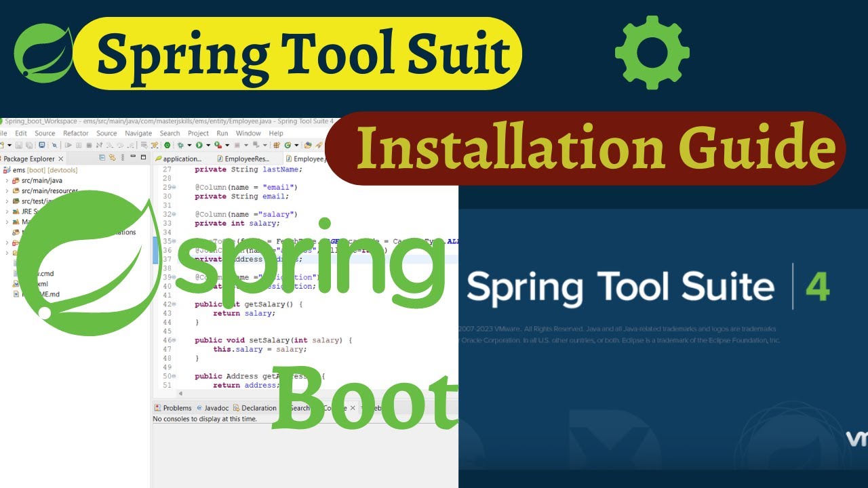Fold the code block at line 32

pyautogui.click(x=174, y=213)
